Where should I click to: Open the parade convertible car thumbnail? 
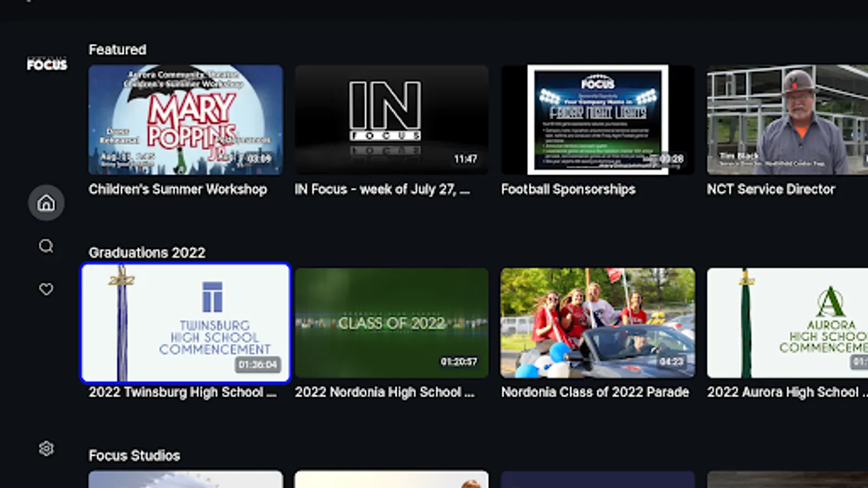point(598,323)
